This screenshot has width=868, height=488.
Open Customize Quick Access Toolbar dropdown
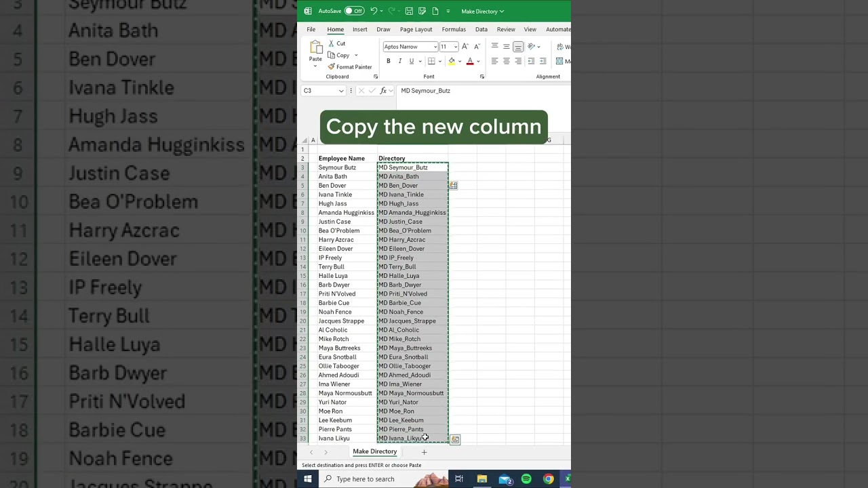448,11
